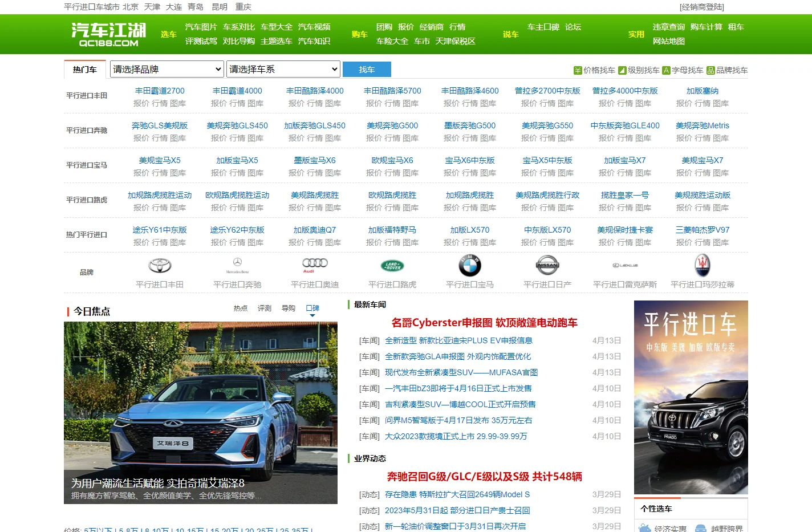Open 存在隐患 特斯拉扩大召回 news link
The image size is (812, 532).
pyautogui.click(x=457, y=494)
